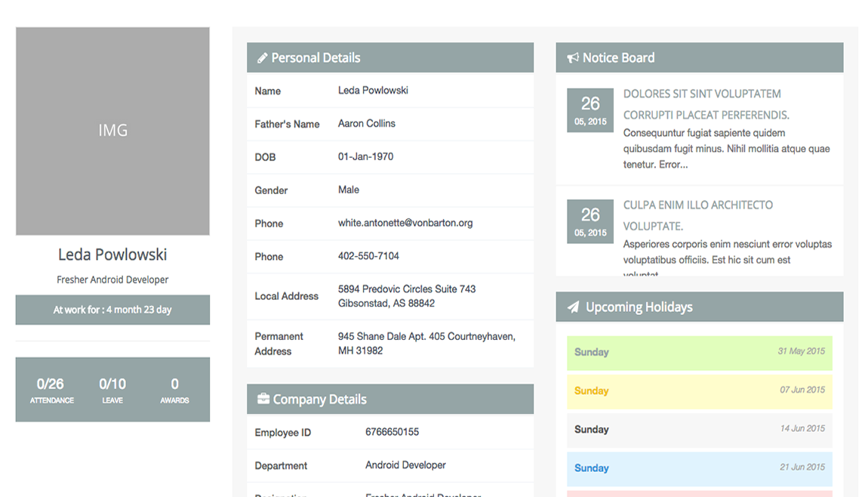Click the Employee ID value 6766650155
This screenshot has width=868, height=497.
tap(392, 432)
